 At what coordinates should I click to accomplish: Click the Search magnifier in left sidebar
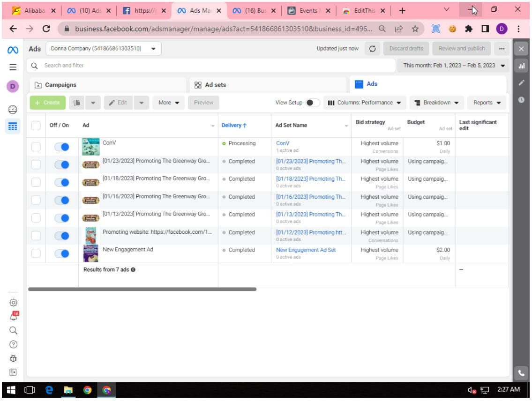(x=13, y=330)
